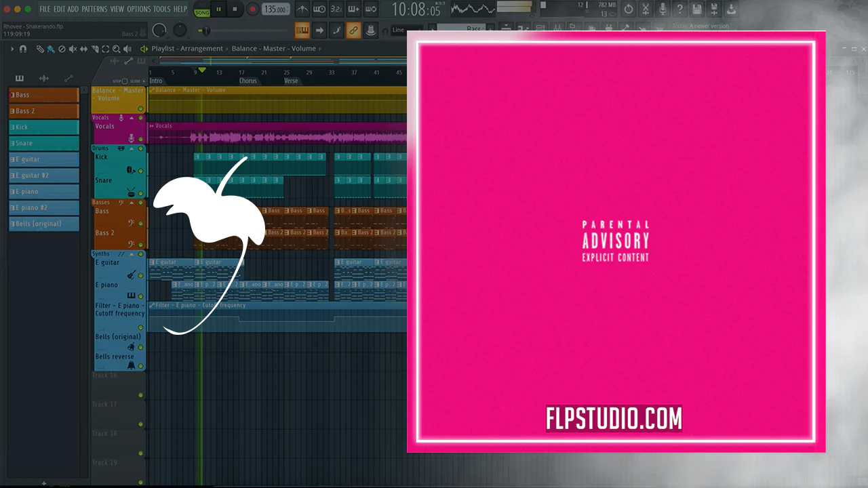Toggle auto-scrolling arrow button
This screenshot has width=868, height=488.
pyautogui.click(x=319, y=30)
